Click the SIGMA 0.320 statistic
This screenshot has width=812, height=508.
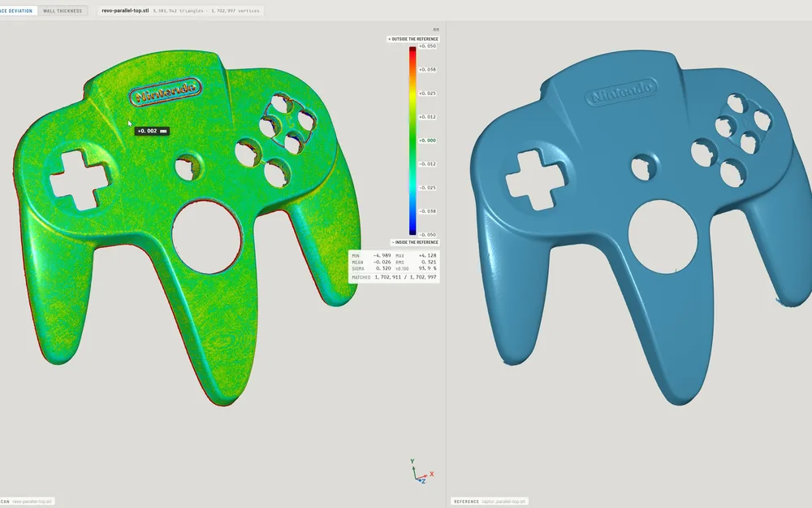point(371,268)
